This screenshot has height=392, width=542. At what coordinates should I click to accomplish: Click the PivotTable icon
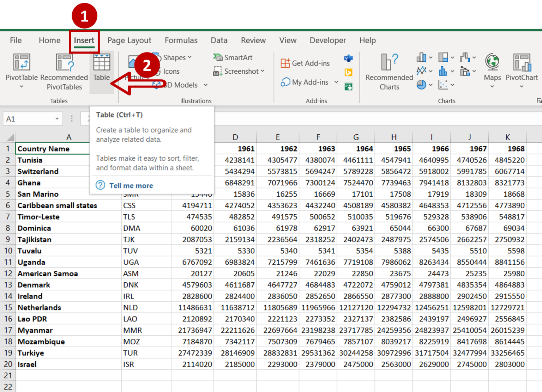[x=22, y=62]
